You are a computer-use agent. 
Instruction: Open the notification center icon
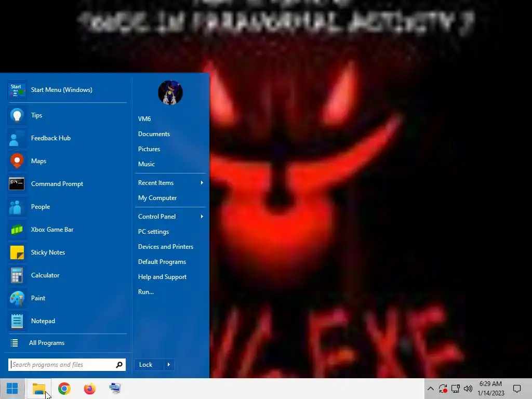pos(517,389)
